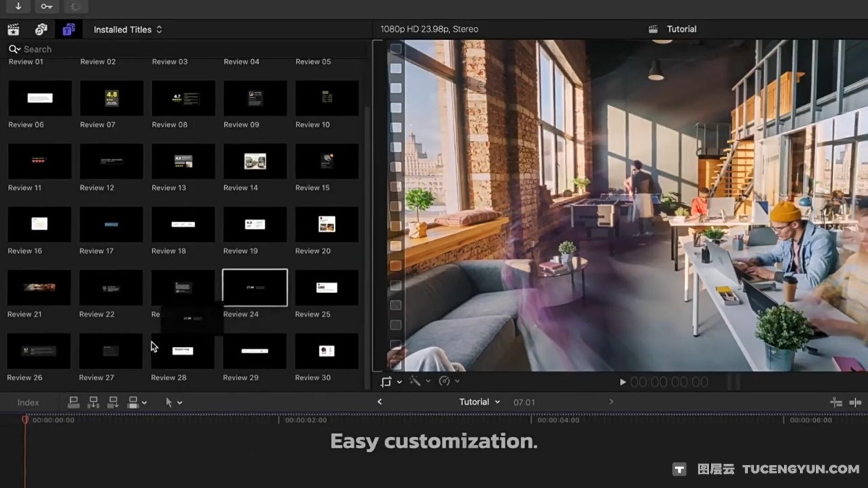Pick the Review 11 title thumbnail
This screenshot has height=488, width=868.
40,161
